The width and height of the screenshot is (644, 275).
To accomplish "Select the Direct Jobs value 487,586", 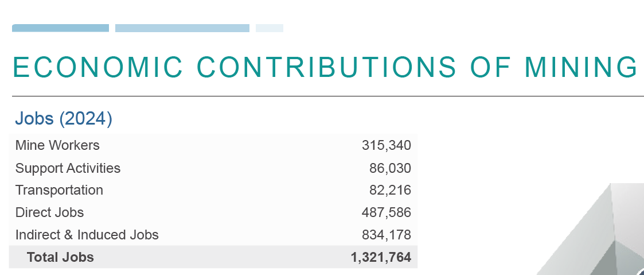I will coord(386,212).
